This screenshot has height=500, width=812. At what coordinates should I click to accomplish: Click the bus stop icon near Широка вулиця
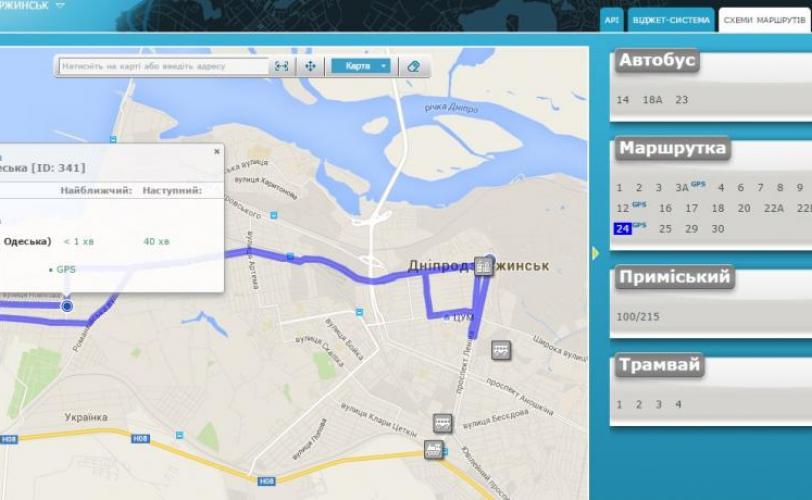tap(501, 350)
